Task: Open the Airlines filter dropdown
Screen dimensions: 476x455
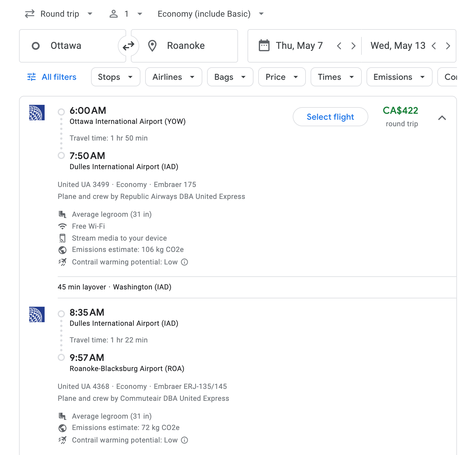Action: pyautogui.click(x=173, y=77)
